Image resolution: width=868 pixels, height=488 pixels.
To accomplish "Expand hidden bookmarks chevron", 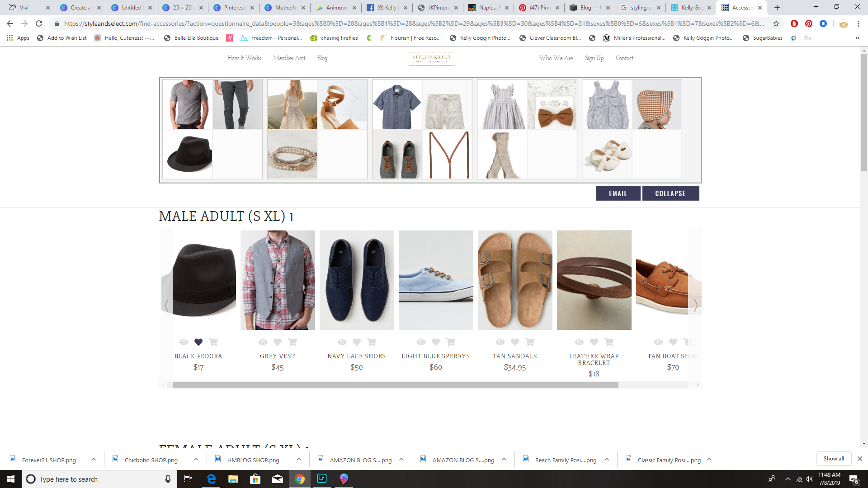I will (x=857, y=38).
